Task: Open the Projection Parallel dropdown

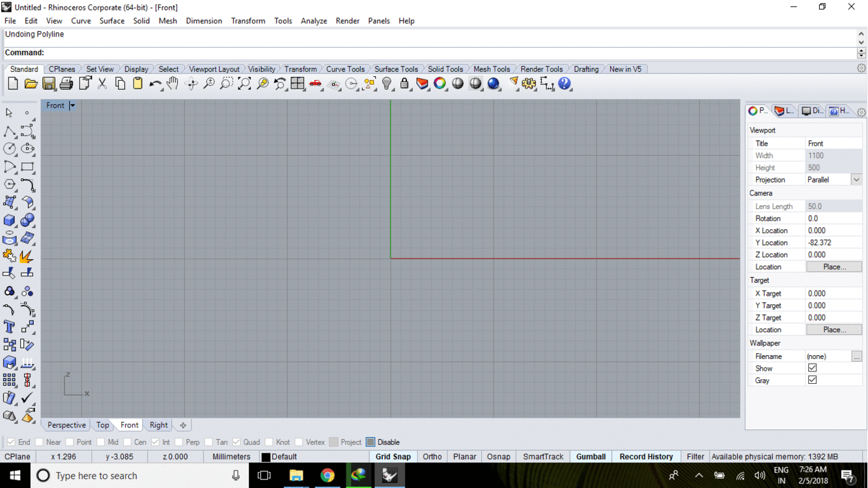Action: coord(856,180)
